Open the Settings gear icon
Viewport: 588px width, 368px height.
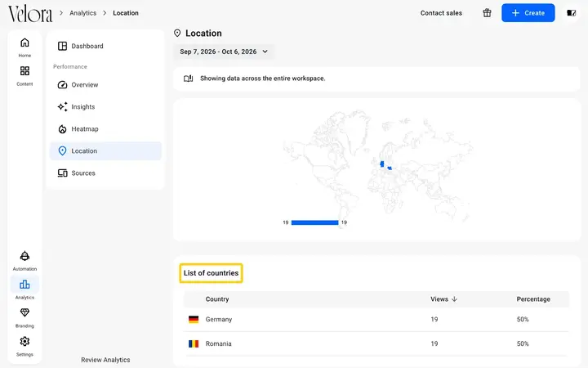click(24, 341)
